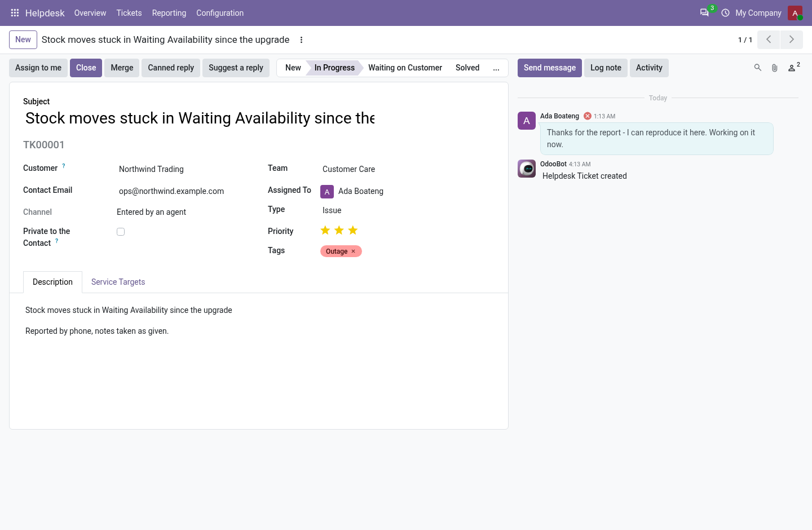Open the Tickets menu
Image resolution: width=812 pixels, height=530 pixels.
(x=129, y=13)
